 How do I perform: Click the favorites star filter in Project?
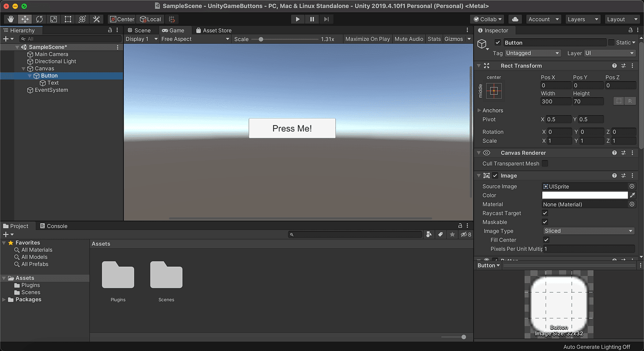tap(452, 234)
